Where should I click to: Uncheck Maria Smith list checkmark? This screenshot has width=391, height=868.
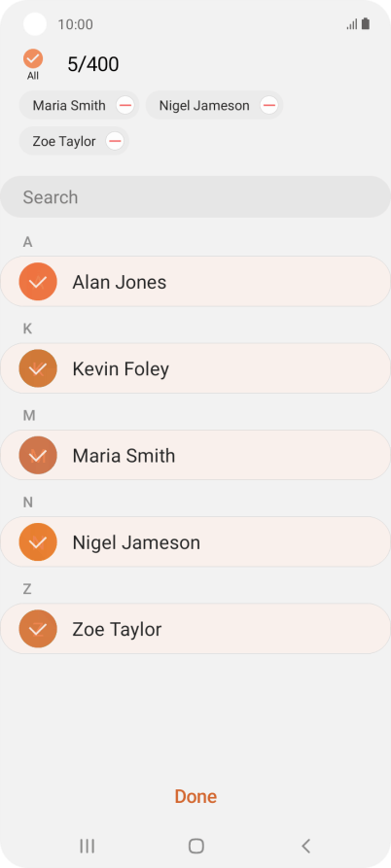tap(38, 456)
